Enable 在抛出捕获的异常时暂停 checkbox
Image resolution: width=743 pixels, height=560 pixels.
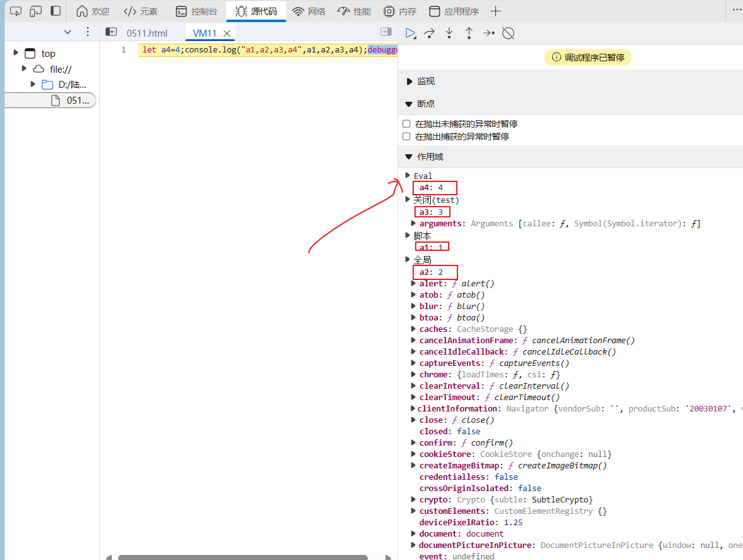click(406, 137)
